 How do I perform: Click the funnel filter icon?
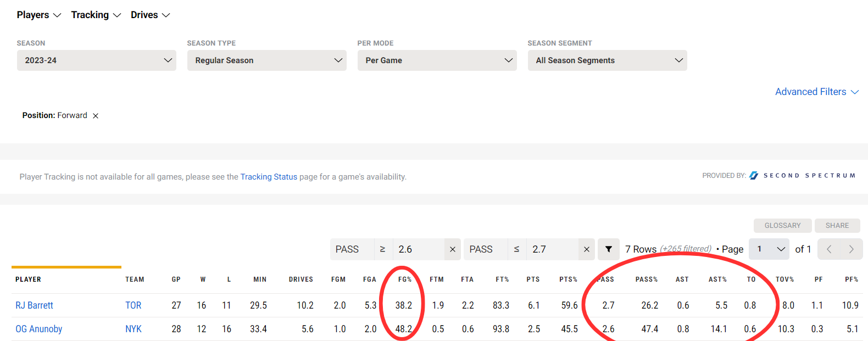pos(609,249)
